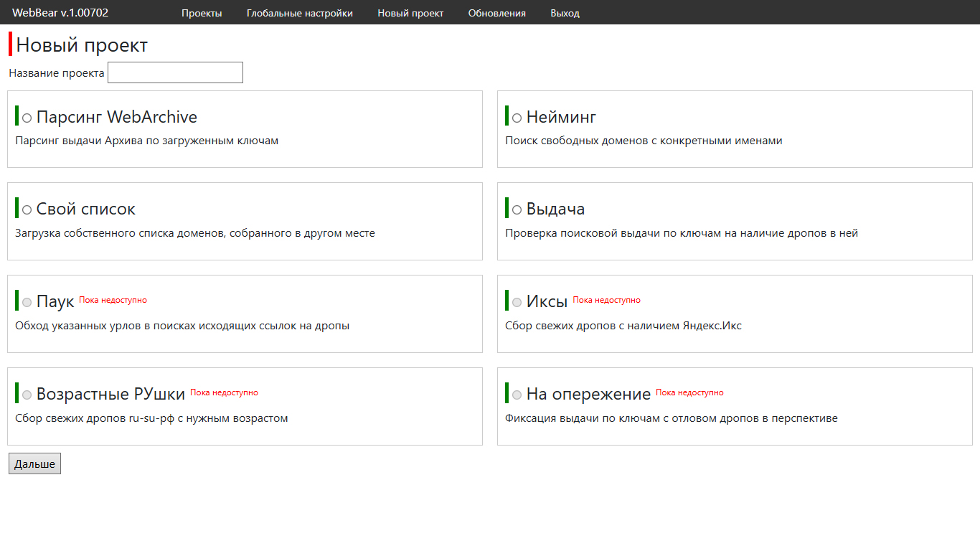Viewport: 980px width, 551px height.
Task: Click the disabled Иксы radio button
Action: click(x=517, y=303)
